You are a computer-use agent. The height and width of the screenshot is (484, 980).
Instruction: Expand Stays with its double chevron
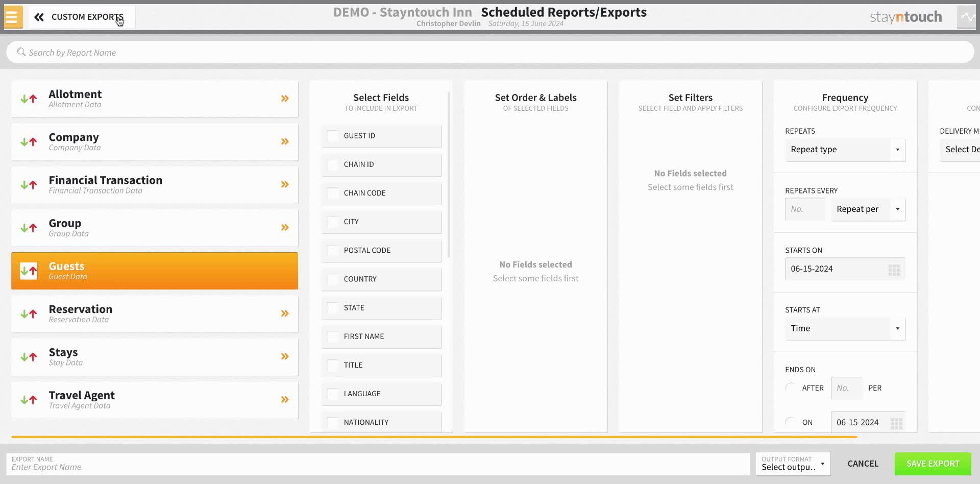coord(285,356)
